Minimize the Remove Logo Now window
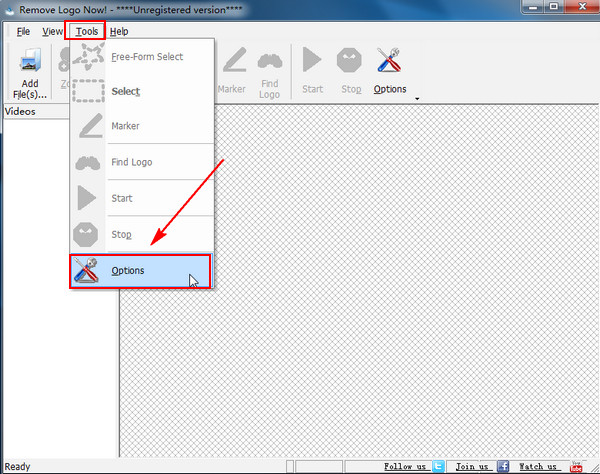The width and height of the screenshot is (600, 474). (x=533, y=7)
